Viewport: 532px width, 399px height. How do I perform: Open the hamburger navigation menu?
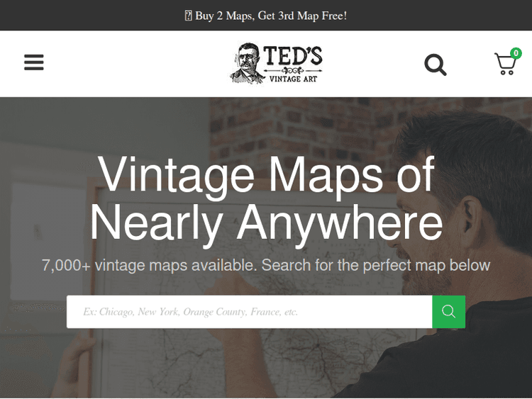(x=34, y=62)
